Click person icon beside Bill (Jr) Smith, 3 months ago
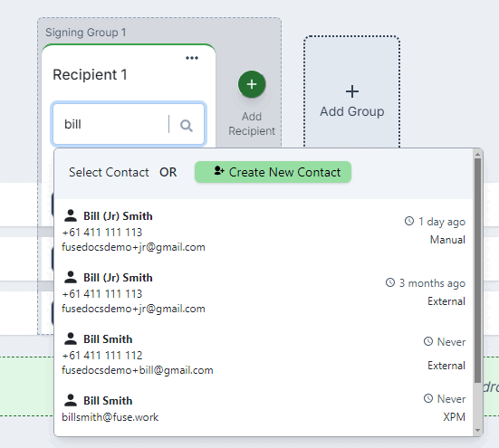Image resolution: width=499 pixels, height=448 pixels. 71,277
